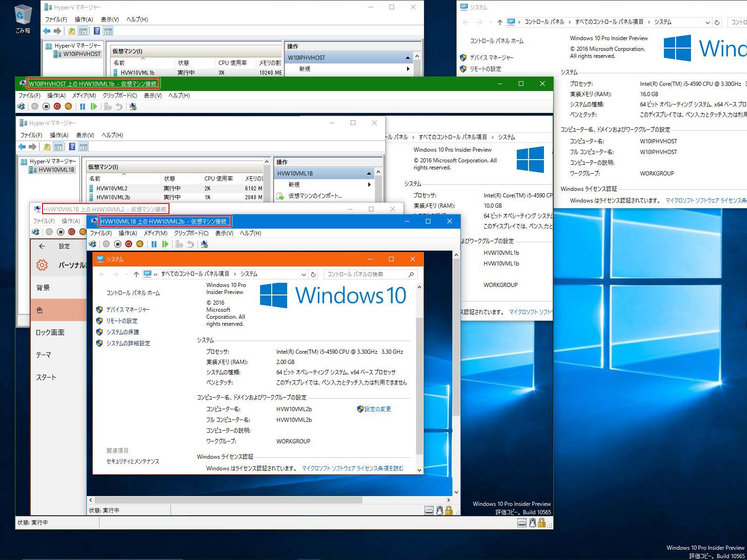The height and width of the screenshot is (560, 747).
Task: Pause the HVW10VML2b virtual machine
Action: pyautogui.click(x=154, y=244)
